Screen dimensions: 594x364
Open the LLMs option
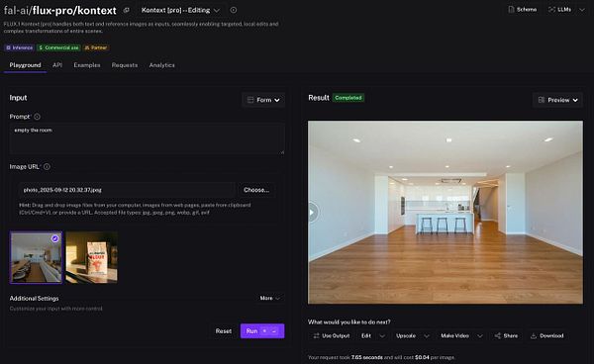point(560,10)
